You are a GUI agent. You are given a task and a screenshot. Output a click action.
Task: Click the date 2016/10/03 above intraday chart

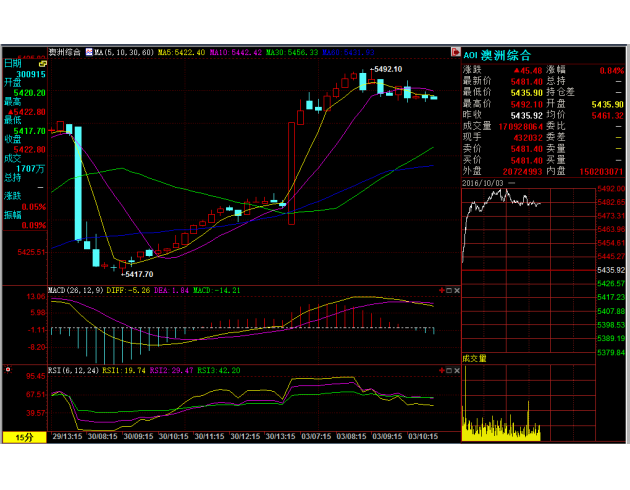[x=483, y=183]
